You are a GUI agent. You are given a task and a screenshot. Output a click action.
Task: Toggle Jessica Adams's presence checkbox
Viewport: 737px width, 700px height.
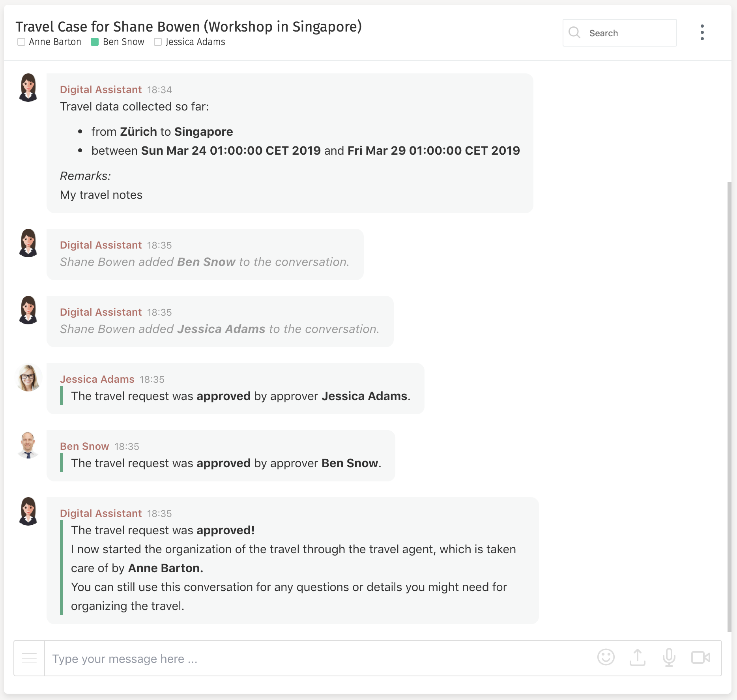(158, 41)
